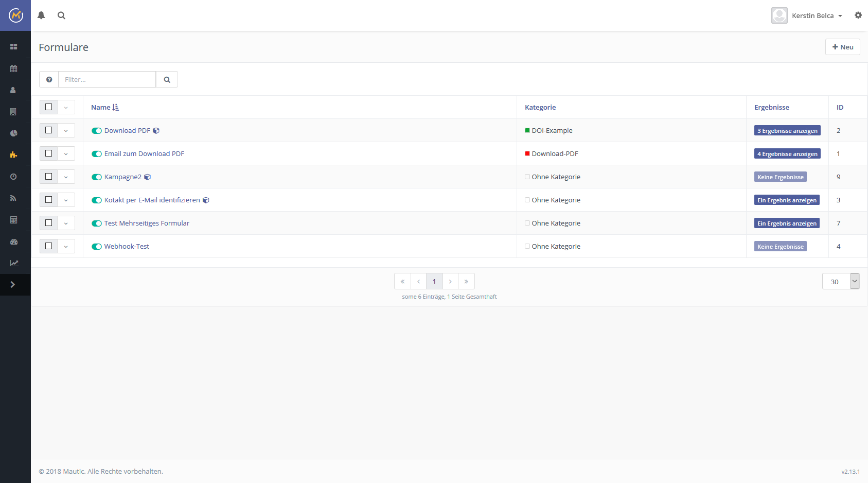Image resolution: width=868 pixels, height=483 pixels.
Task: Open 3 Ergebnisse anzeigen results
Action: click(x=787, y=131)
